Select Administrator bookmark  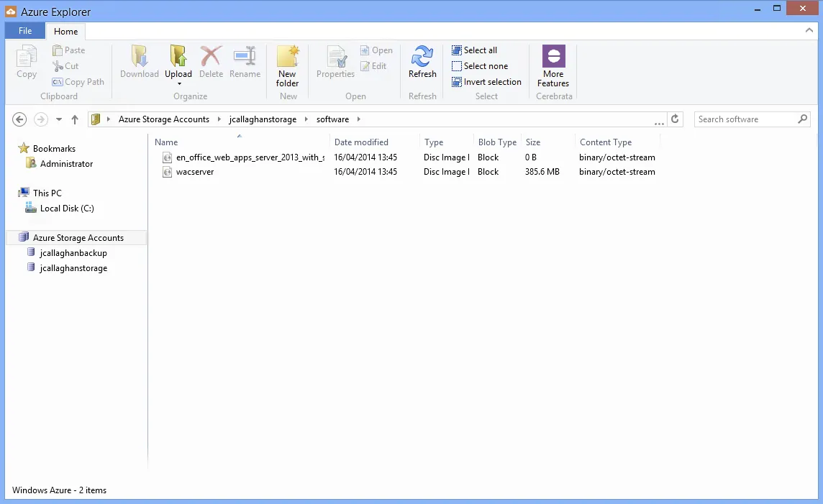(x=66, y=164)
